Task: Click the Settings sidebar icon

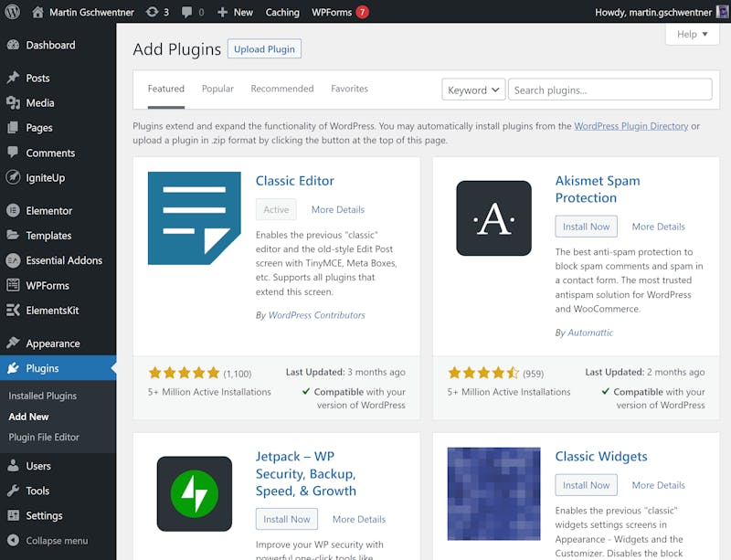Action: point(14,515)
